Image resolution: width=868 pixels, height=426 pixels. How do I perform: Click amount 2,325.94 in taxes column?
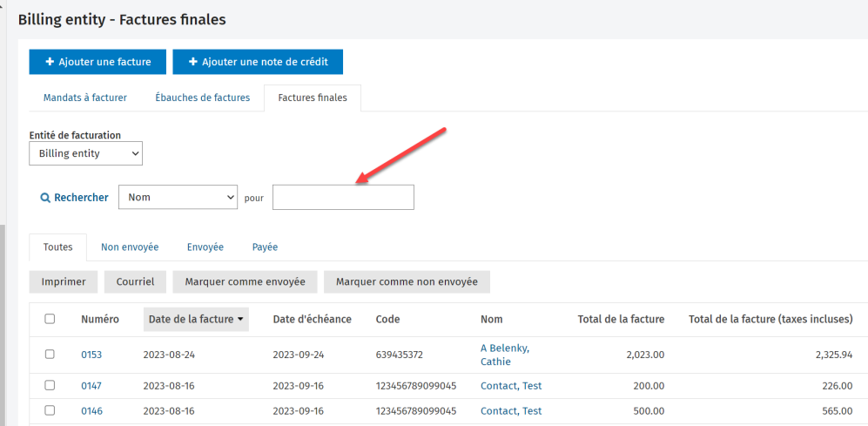[x=834, y=355]
